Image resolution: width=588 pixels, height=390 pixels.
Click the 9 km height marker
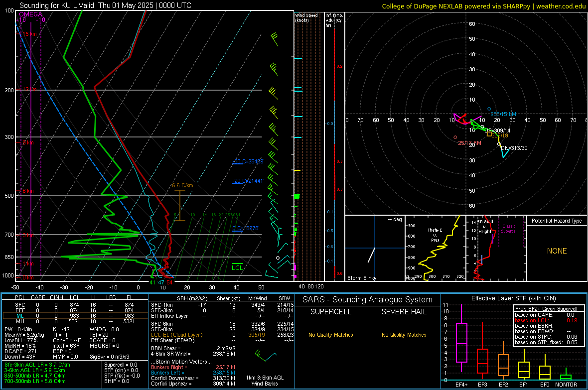click(28, 142)
